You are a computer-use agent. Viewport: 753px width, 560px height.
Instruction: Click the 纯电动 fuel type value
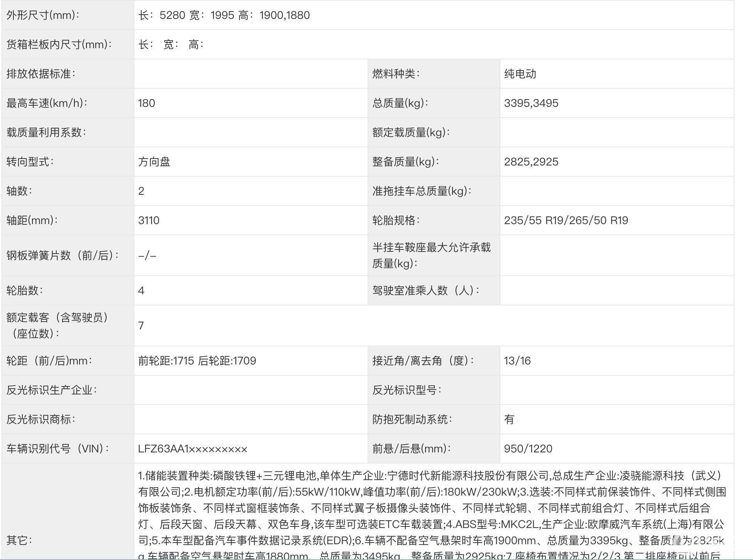click(520, 74)
